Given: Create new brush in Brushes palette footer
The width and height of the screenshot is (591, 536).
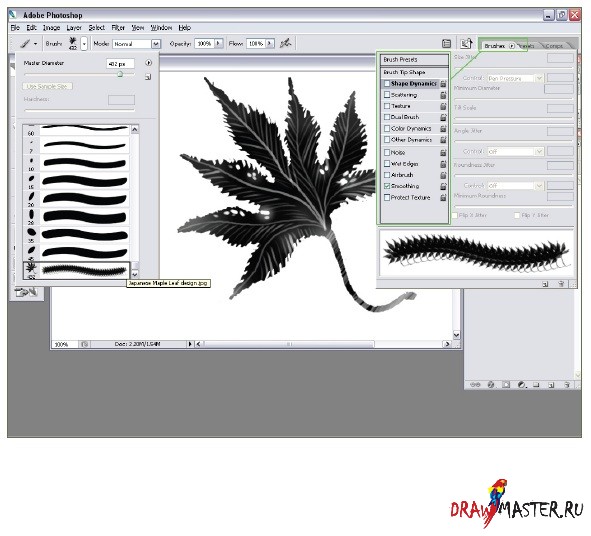Looking at the screenshot, I should tap(545, 284).
